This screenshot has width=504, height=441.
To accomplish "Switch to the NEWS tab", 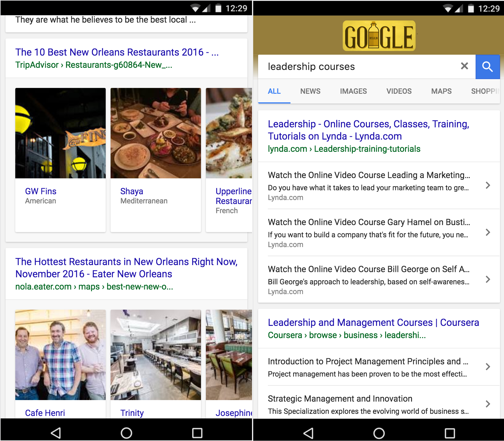I will 310,91.
